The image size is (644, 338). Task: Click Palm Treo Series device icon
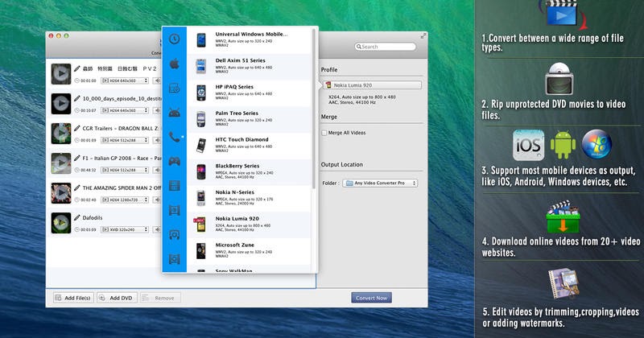click(x=200, y=119)
